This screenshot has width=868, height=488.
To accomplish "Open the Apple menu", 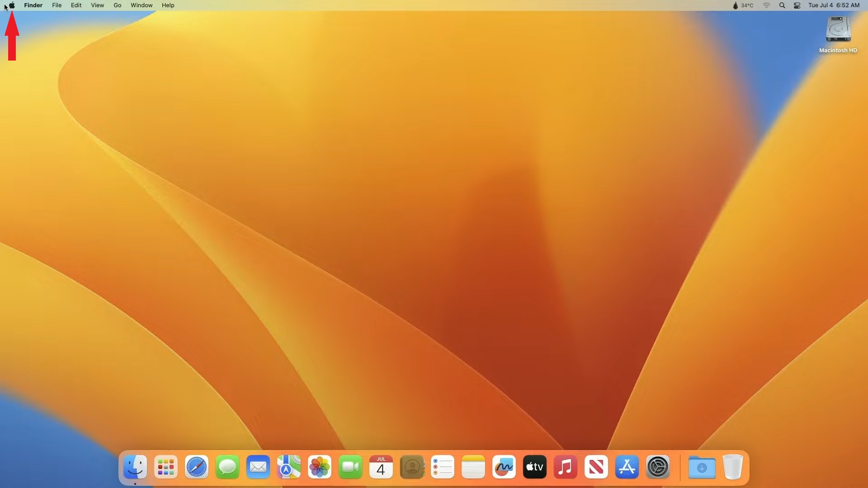I will (x=12, y=5).
